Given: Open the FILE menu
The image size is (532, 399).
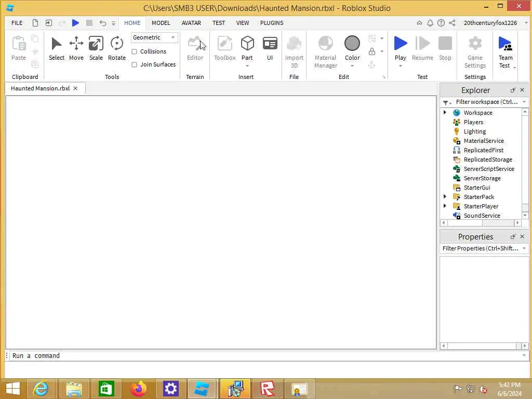Looking at the screenshot, I should tap(17, 23).
